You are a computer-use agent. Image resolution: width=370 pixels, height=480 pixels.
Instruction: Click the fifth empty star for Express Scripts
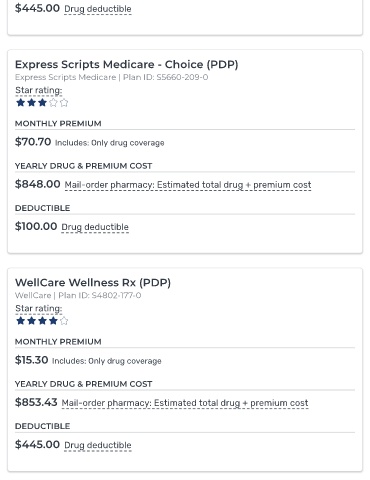64,103
